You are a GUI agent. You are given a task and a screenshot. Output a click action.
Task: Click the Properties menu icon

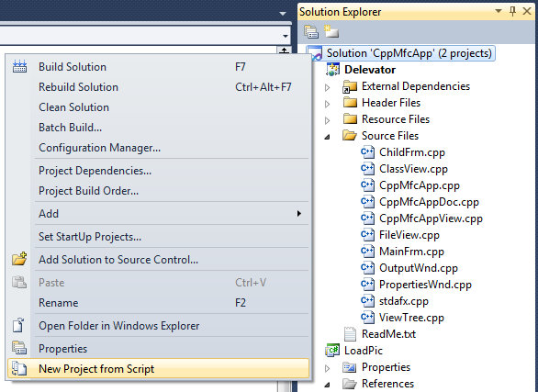click(19, 348)
